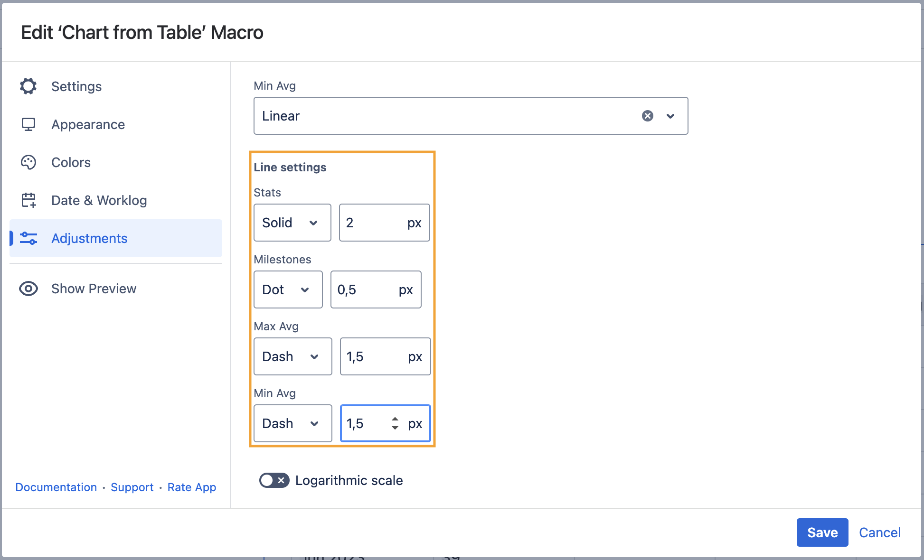Open the Documentation link
924x560 pixels.
click(x=56, y=487)
